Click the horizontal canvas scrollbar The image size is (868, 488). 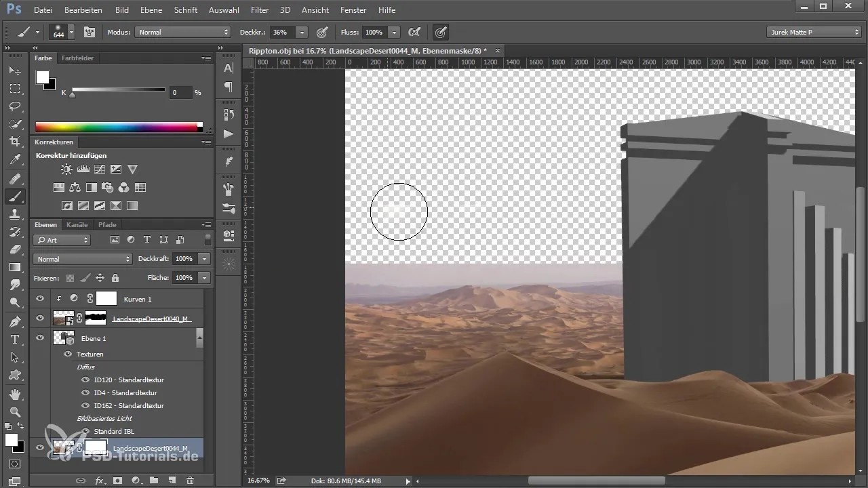pos(597,481)
